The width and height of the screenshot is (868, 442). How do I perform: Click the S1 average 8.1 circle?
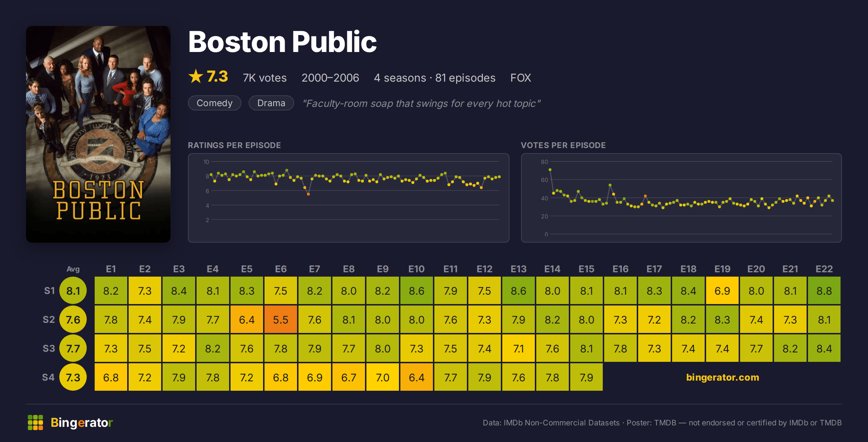point(73,291)
